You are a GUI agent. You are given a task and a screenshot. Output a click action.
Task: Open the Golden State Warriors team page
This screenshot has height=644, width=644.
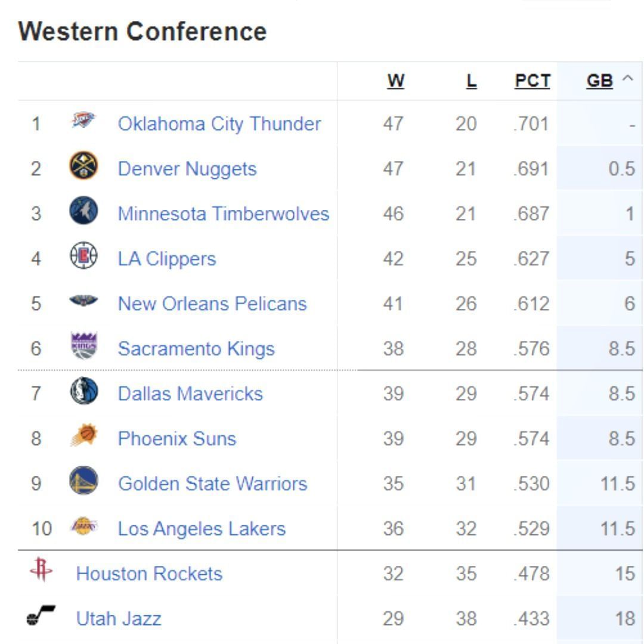coord(212,483)
